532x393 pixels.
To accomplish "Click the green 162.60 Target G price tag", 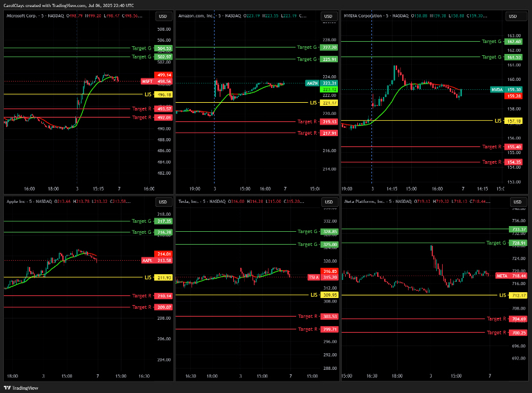I will (x=513, y=42).
